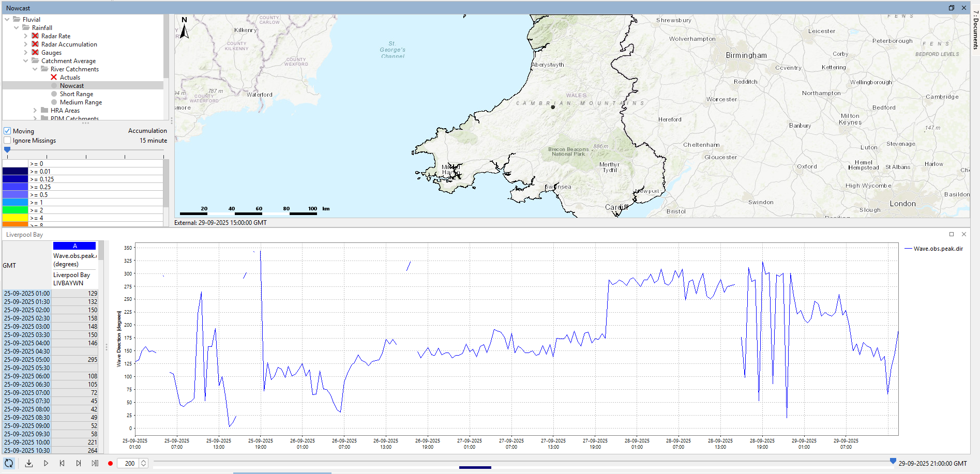Expand the Radar Rate tree node

pos(26,36)
